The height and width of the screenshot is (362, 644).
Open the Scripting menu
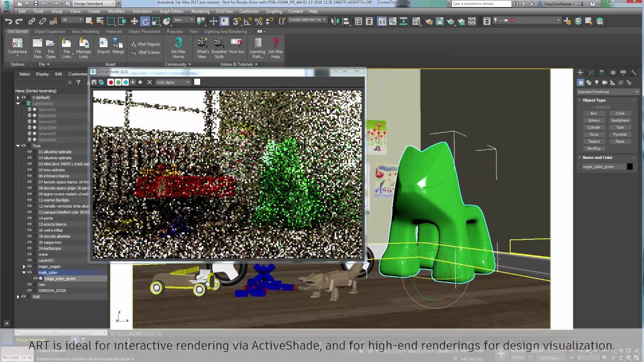274,11
